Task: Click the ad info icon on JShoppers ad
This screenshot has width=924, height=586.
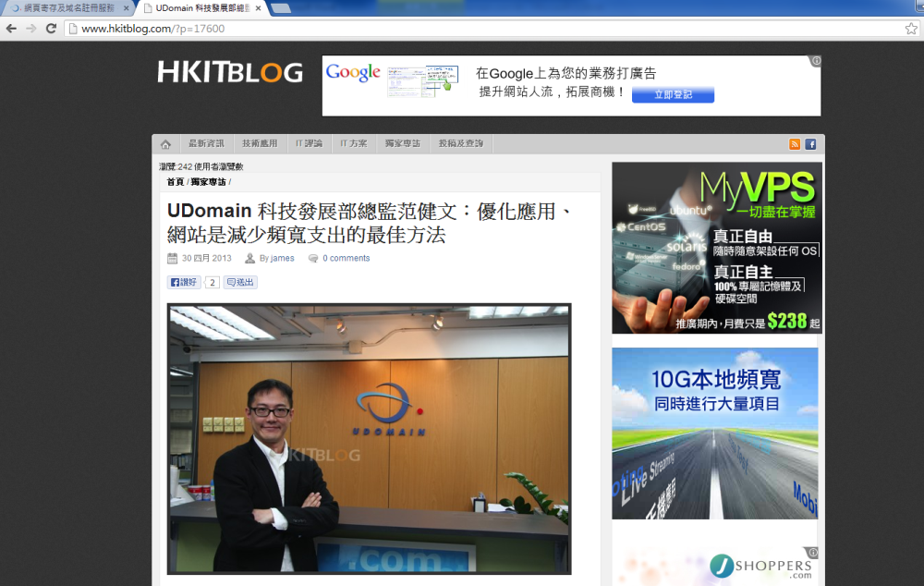Action: [813, 553]
